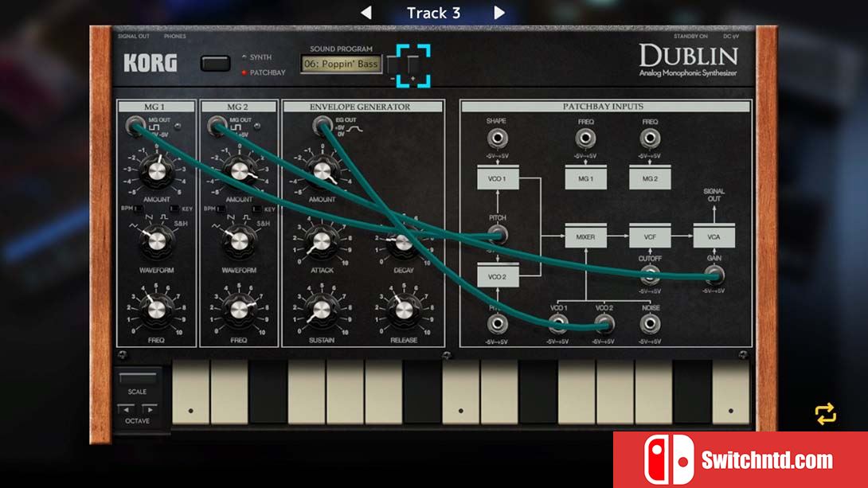Click the MG 2 AMOUNT knob
The height and width of the screenshot is (488, 868).
click(x=240, y=171)
